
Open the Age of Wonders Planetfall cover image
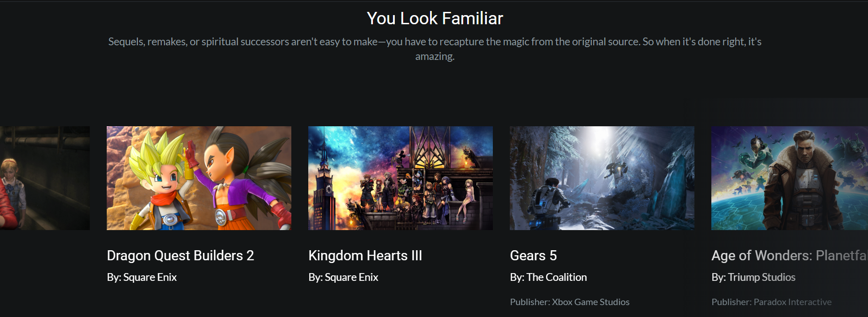[790, 178]
